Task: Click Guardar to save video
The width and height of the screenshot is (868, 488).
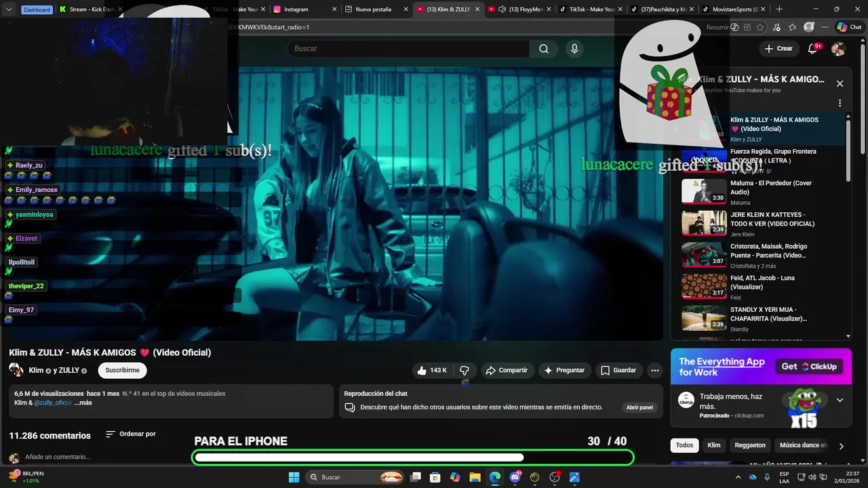Action: pos(618,370)
